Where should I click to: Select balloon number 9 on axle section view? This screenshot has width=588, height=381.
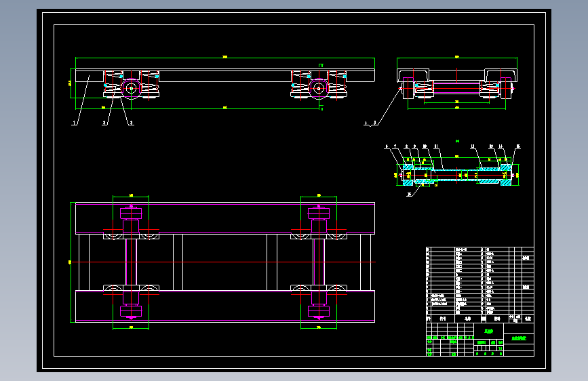(x=414, y=146)
